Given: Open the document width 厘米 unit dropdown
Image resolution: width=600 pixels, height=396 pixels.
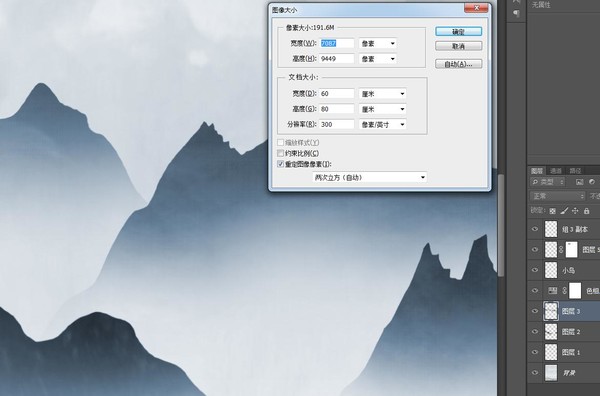Looking at the screenshot, I should coord(382,94).
